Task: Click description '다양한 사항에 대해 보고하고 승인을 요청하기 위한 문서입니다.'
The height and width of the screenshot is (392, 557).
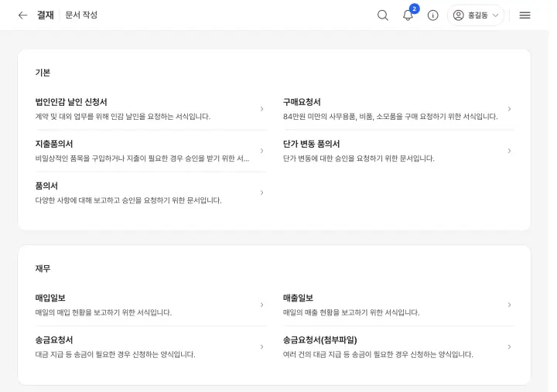Action: click(x=128, y=200)
